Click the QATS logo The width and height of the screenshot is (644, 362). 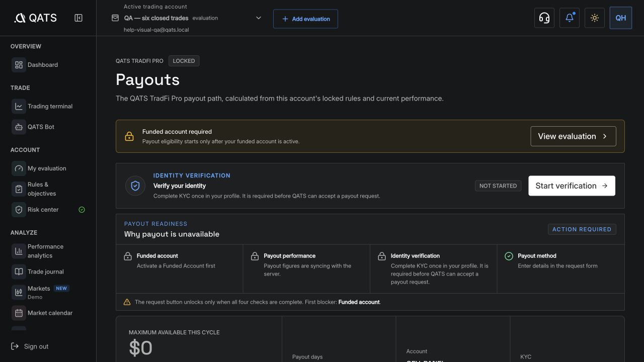click(x=35, y=18)
